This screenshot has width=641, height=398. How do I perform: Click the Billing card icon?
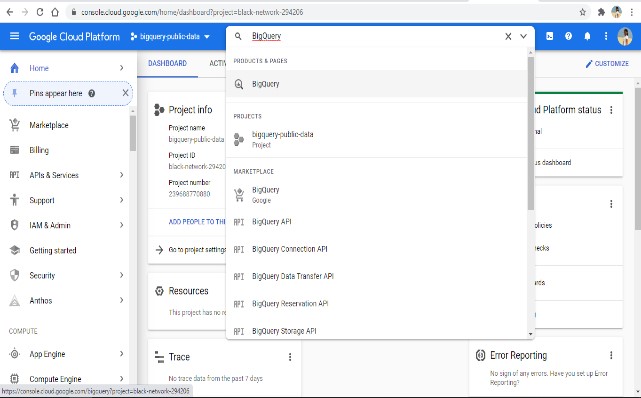coord(14,150)
